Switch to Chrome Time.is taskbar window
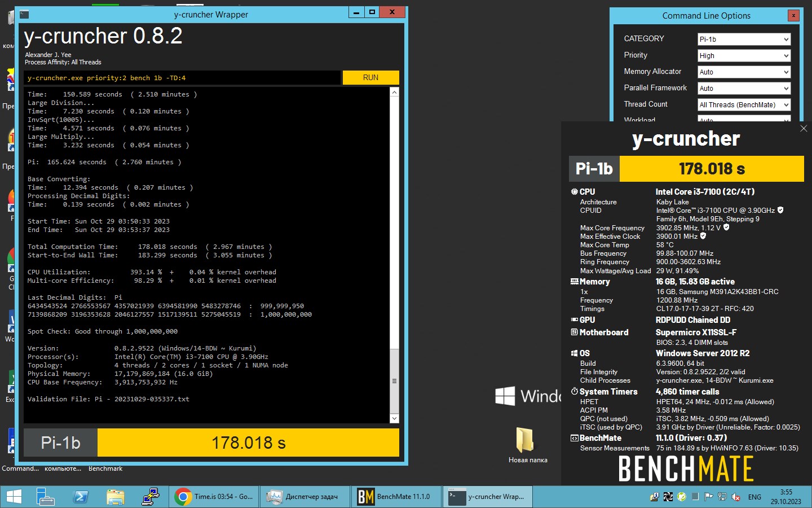 tap(214, 497)
